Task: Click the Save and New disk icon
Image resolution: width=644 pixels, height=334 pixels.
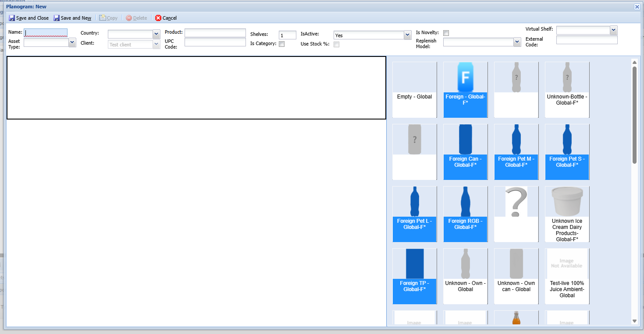Action: tap(57, 18)
